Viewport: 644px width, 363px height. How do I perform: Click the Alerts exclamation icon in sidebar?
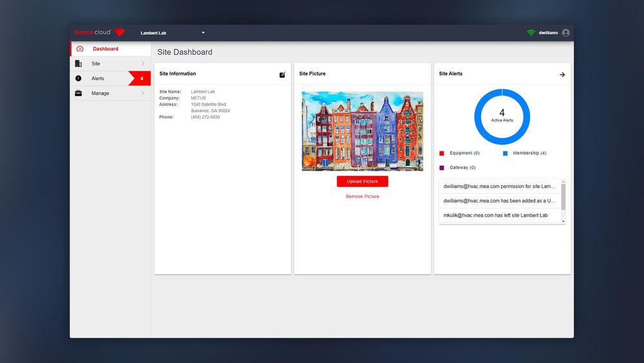[79, 79]
